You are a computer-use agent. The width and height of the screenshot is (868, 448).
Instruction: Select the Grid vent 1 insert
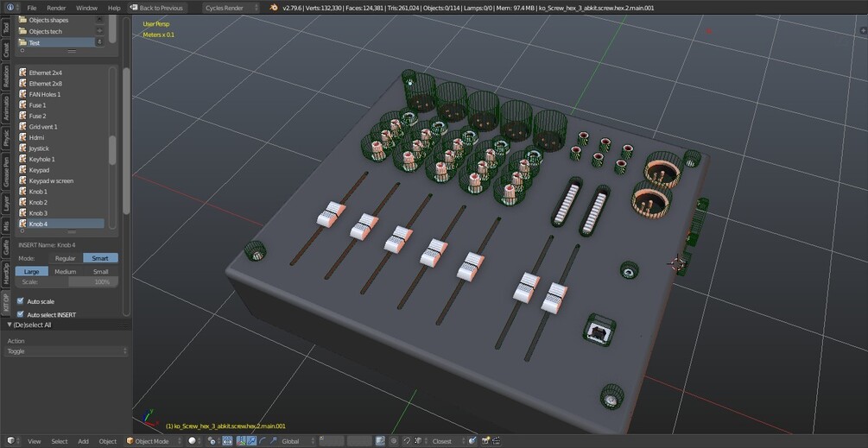[x=61, y=127]
